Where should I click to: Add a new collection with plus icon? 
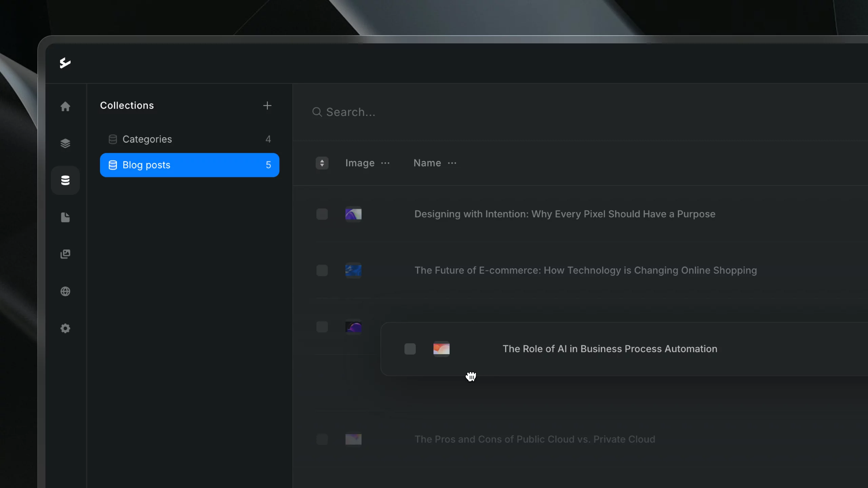pos(267,105)
